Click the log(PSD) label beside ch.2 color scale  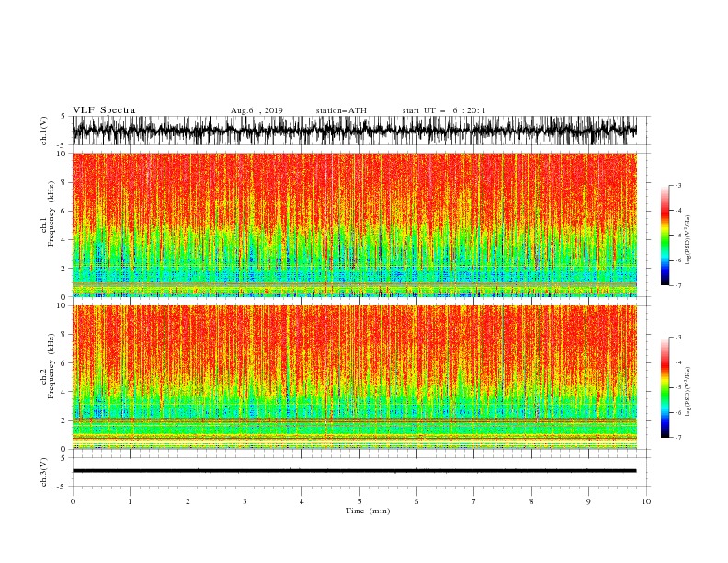(688, 392)
